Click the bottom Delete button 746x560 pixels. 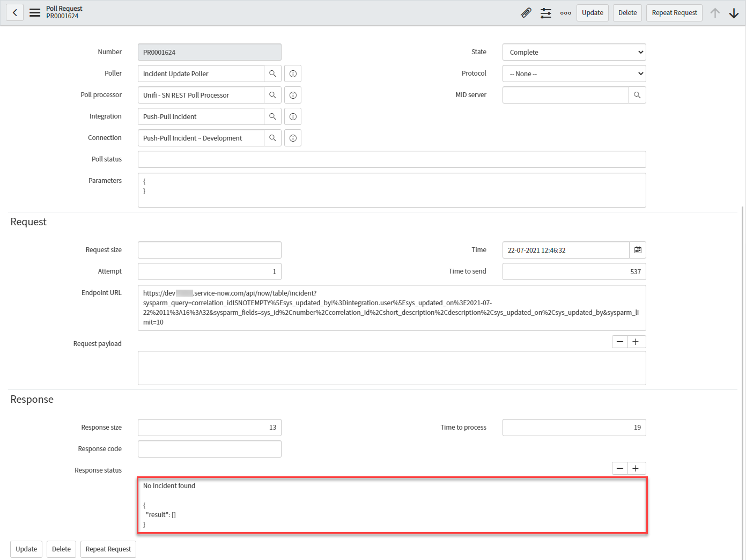(x=61, y=549)
